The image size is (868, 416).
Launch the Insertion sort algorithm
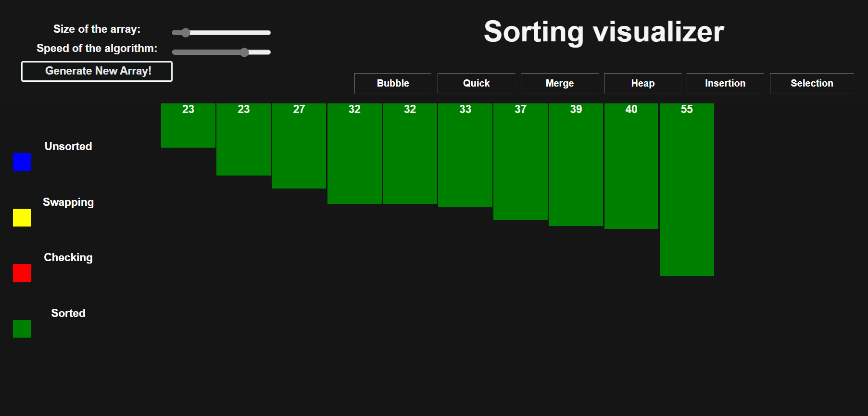click(x=725, y=83)
